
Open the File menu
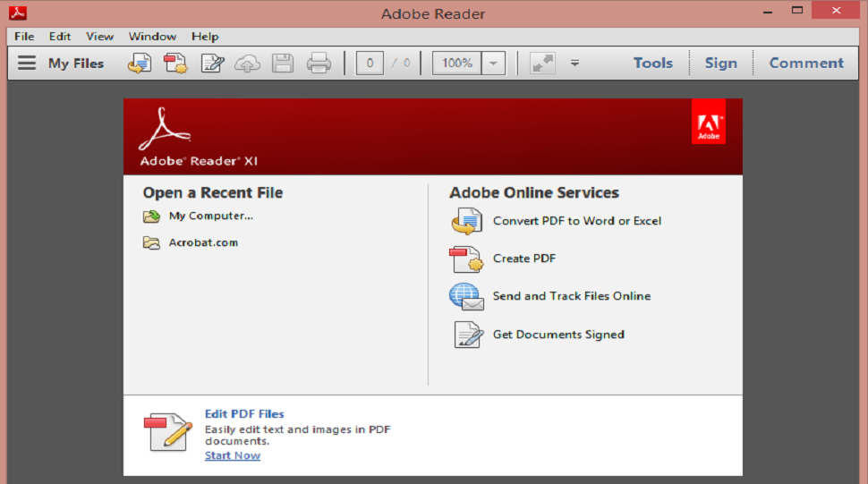tap(24, 37)
